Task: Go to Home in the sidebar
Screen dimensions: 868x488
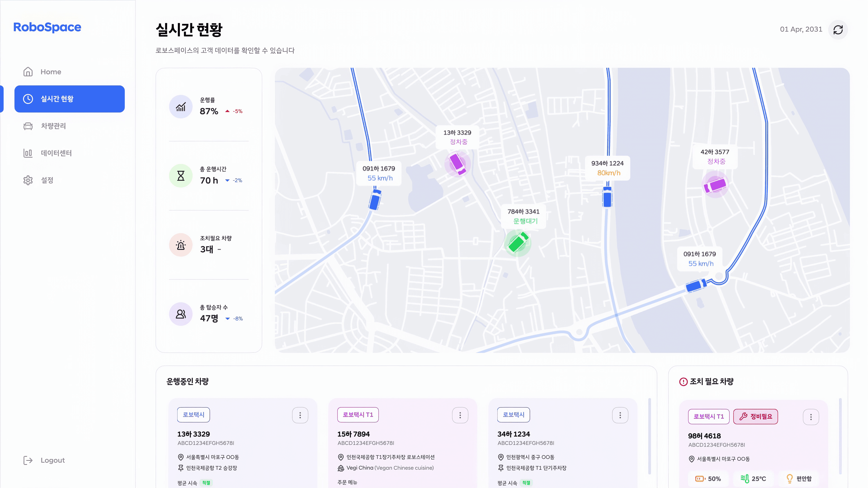Action: tap(51, 72)
